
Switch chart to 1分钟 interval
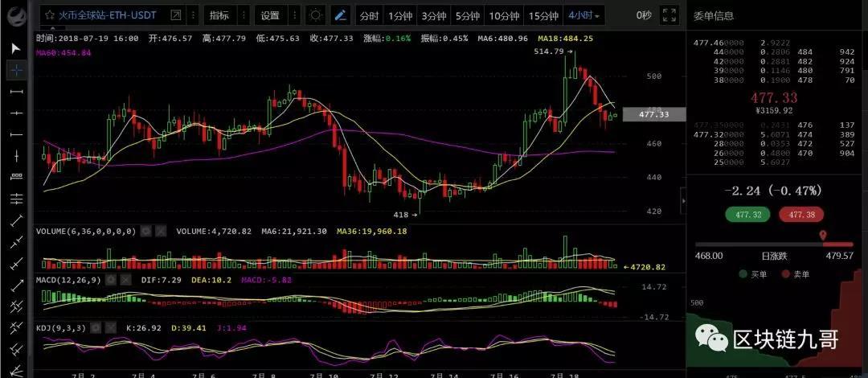click(400, 16)
